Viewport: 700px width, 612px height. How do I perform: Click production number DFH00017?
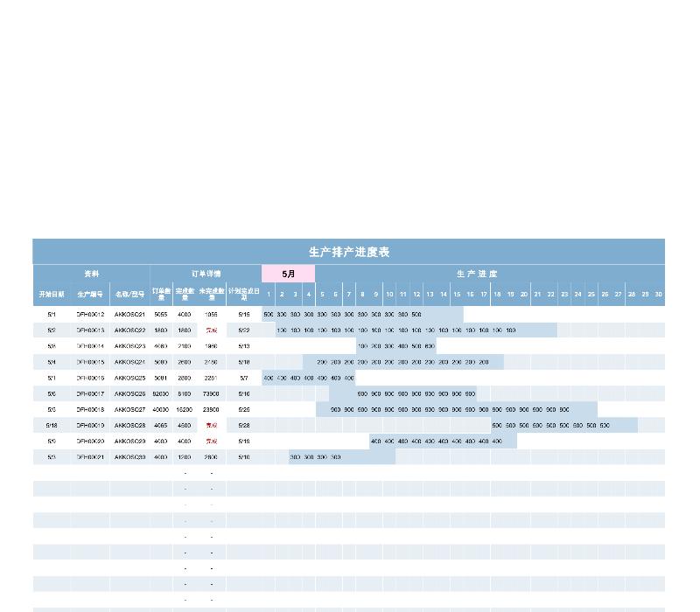pyautogui.click(x=90, y=394)
